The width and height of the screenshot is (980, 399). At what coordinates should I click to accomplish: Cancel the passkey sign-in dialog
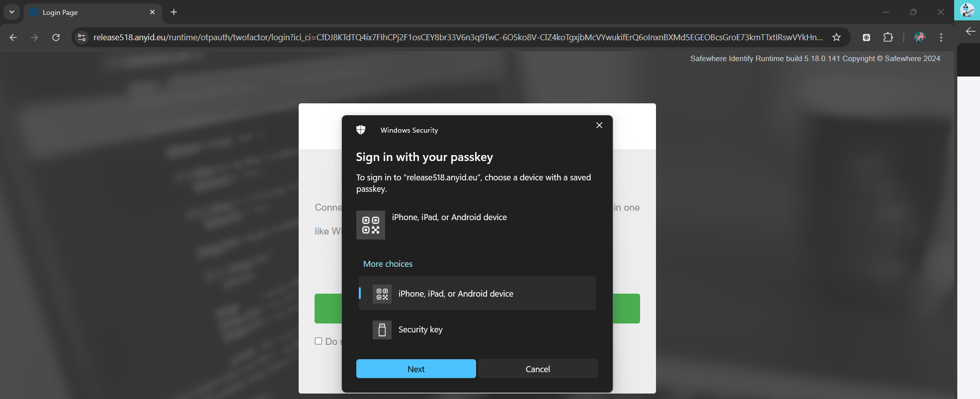(538, 369)
